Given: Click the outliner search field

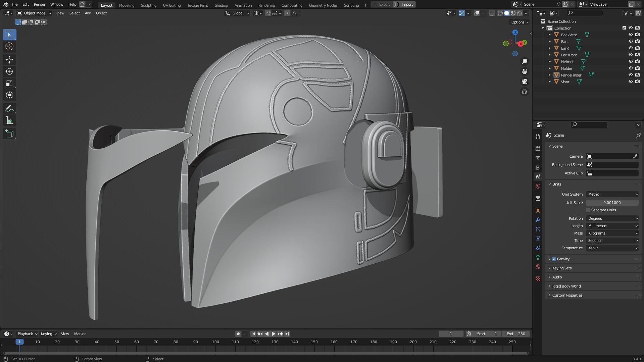Looking at the screenshot, I should coord(584,13).
